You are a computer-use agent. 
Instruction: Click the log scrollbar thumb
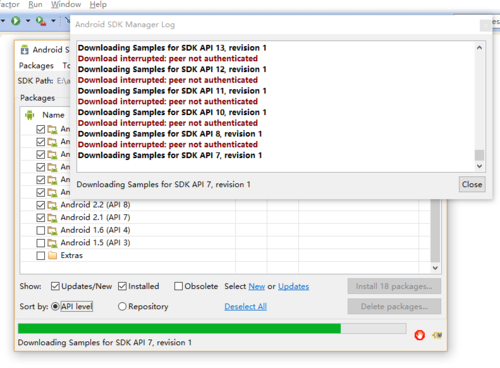pos(479,155)
